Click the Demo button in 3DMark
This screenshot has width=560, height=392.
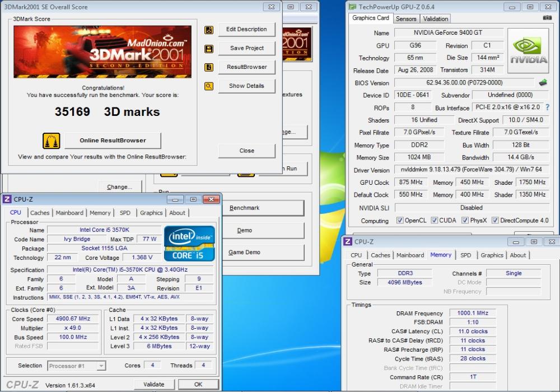click(263, 231)
